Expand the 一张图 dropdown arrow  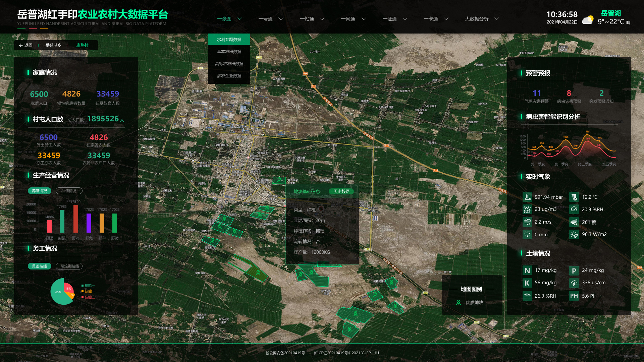pos(239,19)
